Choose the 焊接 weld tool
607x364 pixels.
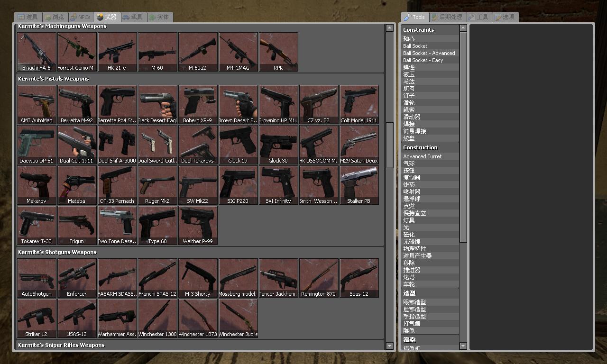click(430, 124)
